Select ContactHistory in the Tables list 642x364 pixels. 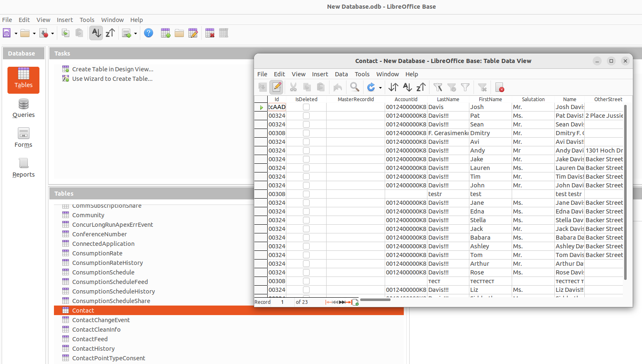pos(93,349)
